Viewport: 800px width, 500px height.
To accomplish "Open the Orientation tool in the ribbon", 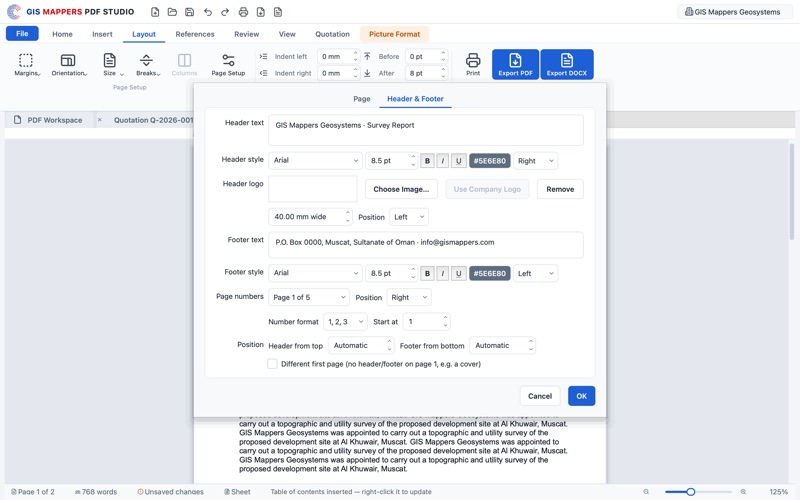I will [x=68, y=65].
